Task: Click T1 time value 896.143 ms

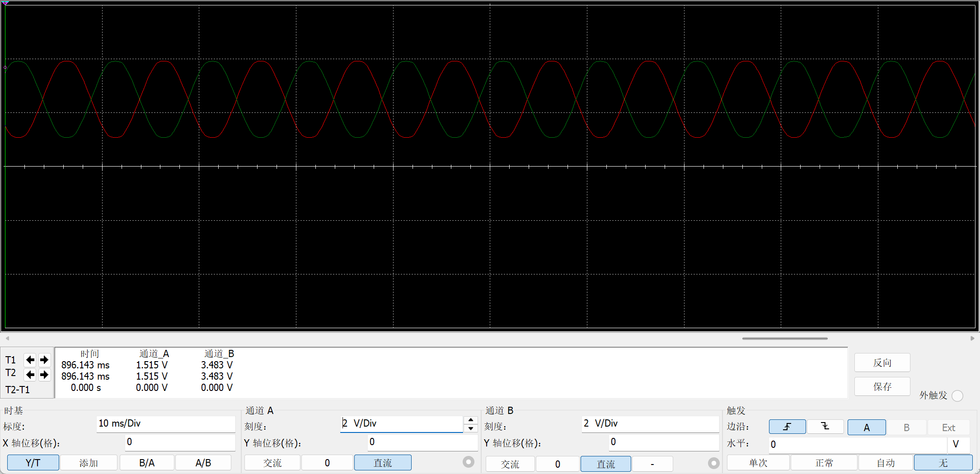Action: 85,365
